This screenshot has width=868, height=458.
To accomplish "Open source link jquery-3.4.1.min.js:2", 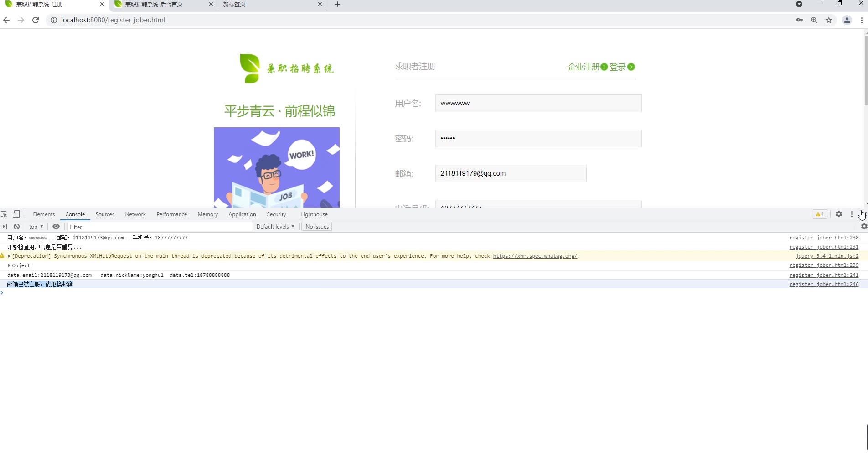I will 827,256.
